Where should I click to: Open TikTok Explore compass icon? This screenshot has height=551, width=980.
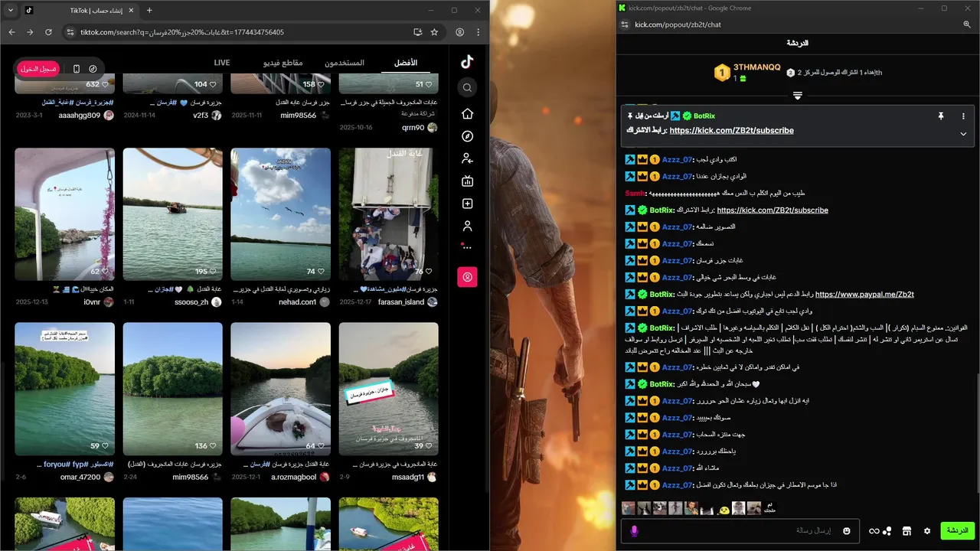coord(467,136)
